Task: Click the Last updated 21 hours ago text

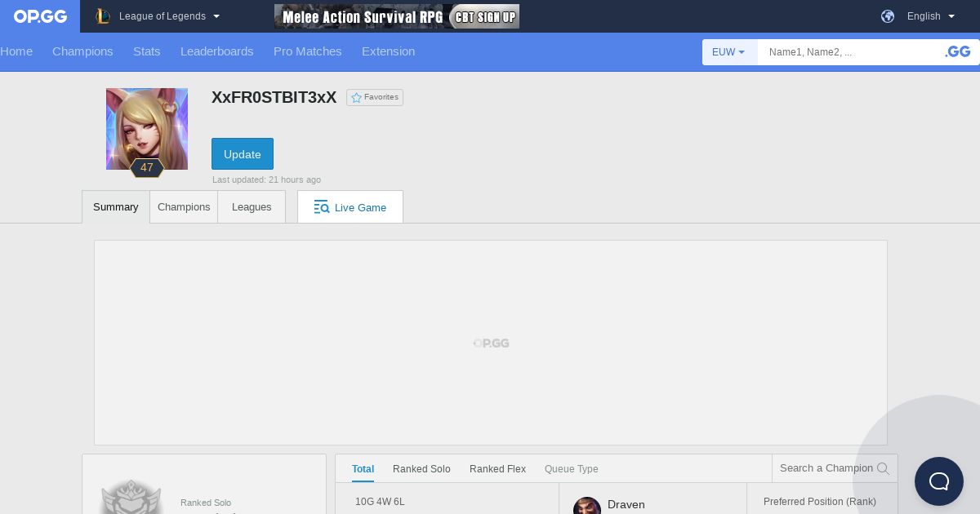Action: pos(266,179)
